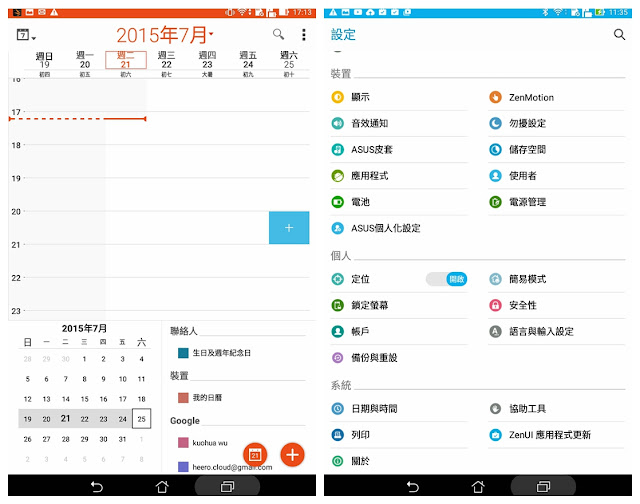
Task: Jump to today with calendar button
Action: pos(255,455)
